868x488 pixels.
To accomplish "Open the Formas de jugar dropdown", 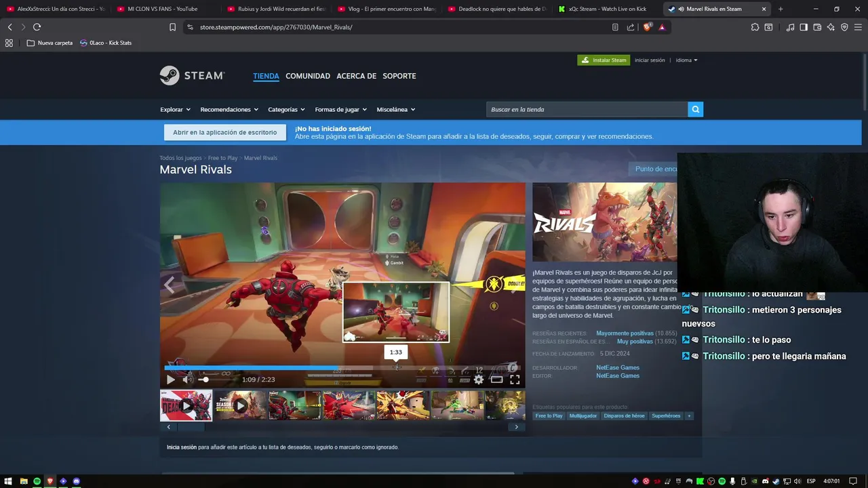I will [340, 109].
